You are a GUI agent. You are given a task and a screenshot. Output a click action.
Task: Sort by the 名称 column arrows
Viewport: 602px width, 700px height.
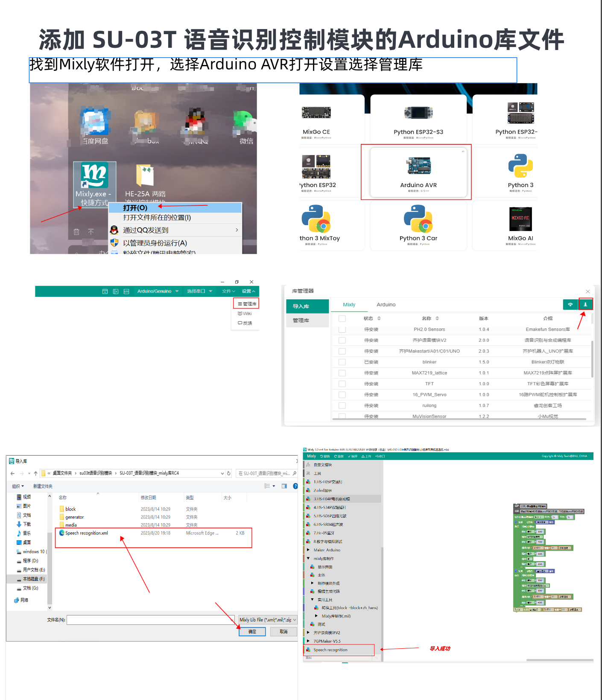tap(437, 319)
